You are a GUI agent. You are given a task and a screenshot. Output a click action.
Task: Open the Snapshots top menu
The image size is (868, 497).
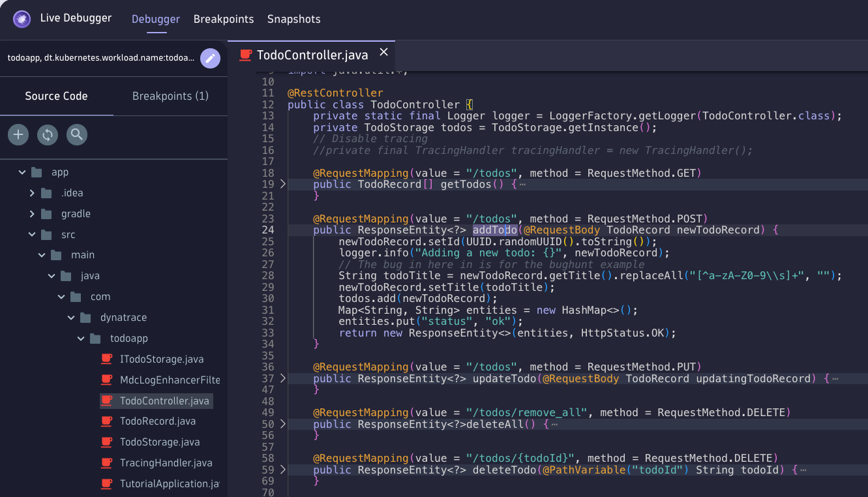293,19
